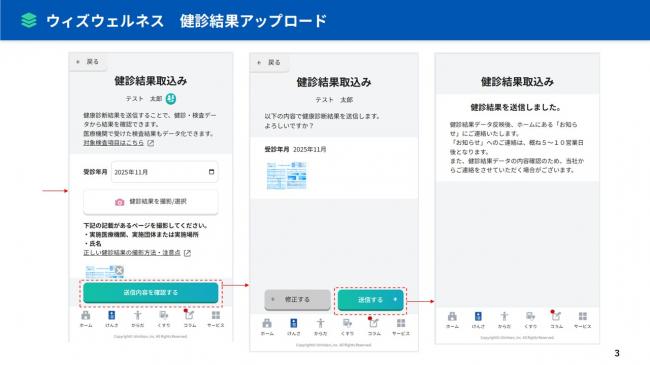Viewport: 650px width, 365px height.
Task: Select けんさ on the confirmation screen
Action: coord(293,327)
